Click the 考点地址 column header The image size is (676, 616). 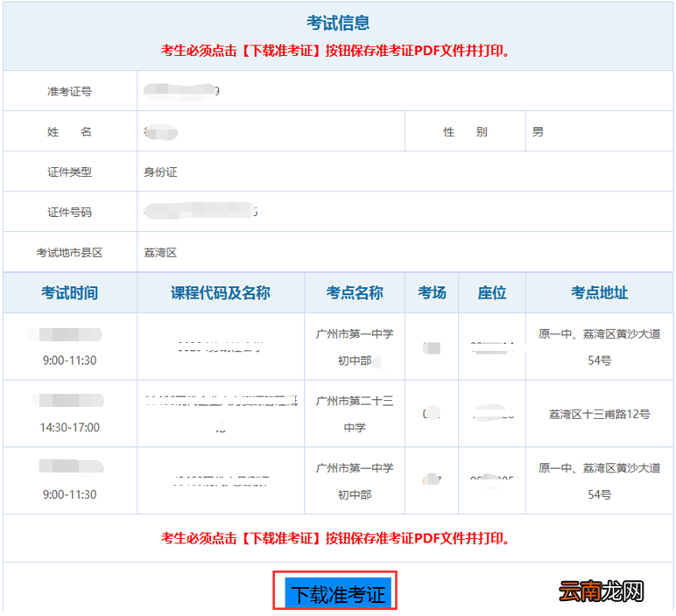599,293
